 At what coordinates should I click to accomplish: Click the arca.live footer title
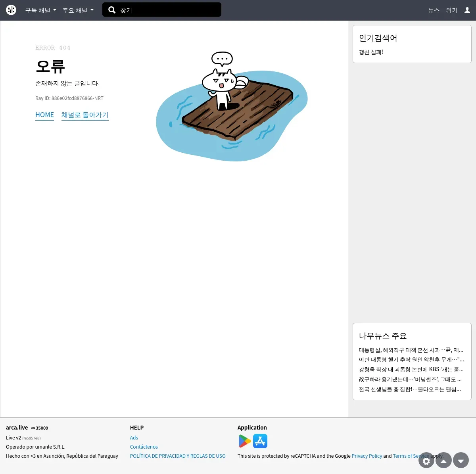click(x=17, y=428)
